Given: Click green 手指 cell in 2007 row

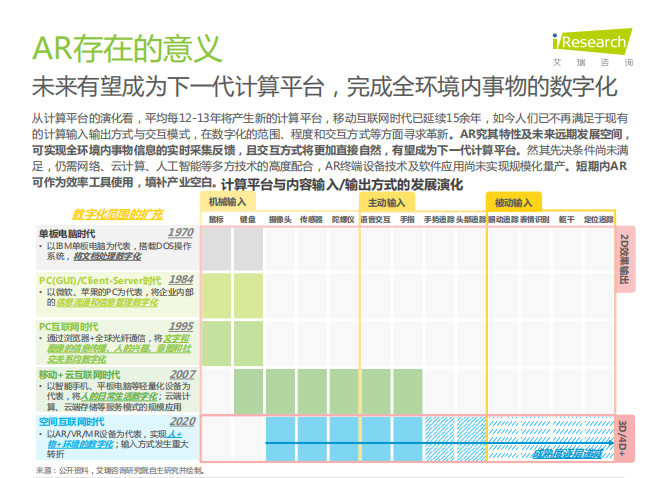Looking at the screenshot, I should point(408,391).
